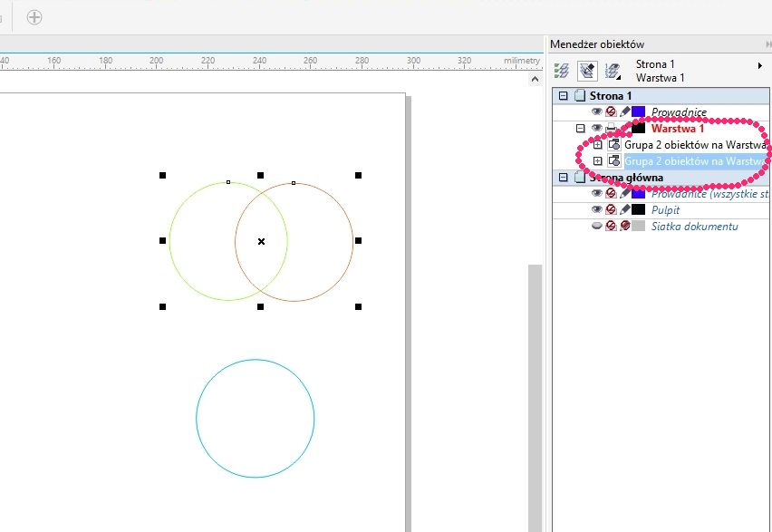The image size is (772, 532).
Task: Toggle Edit Across Layers button
Action: 586,70
